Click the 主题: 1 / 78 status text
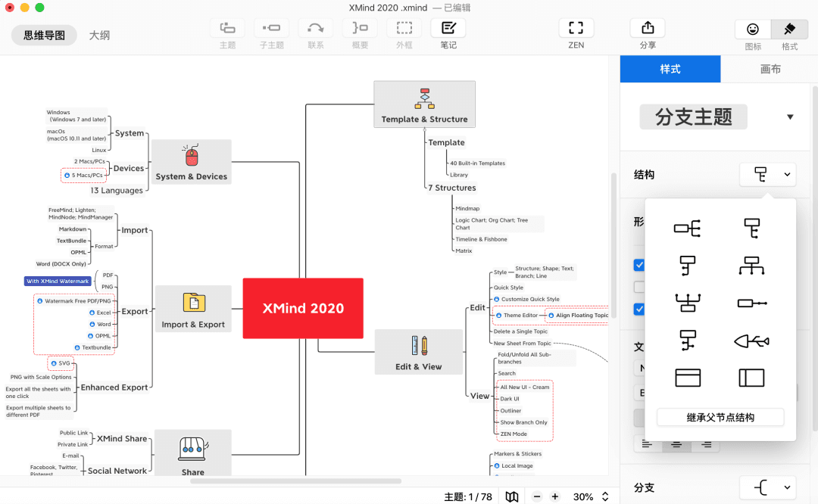 (x=468, y=496)
